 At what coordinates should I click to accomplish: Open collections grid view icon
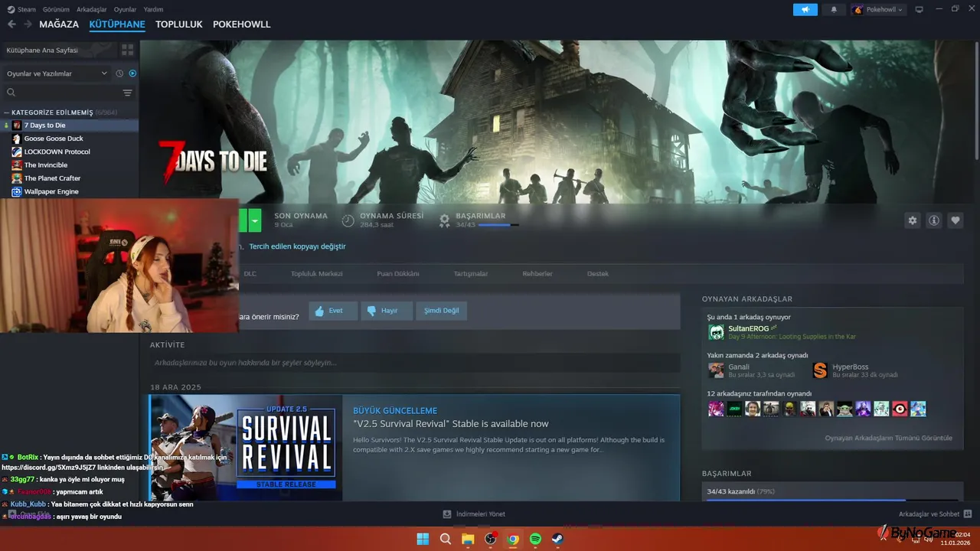point(127,50)
